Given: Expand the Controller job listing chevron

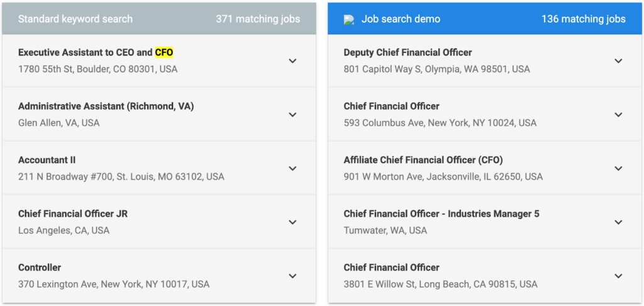Looking at the screenshot, I should tap(292, 276).
